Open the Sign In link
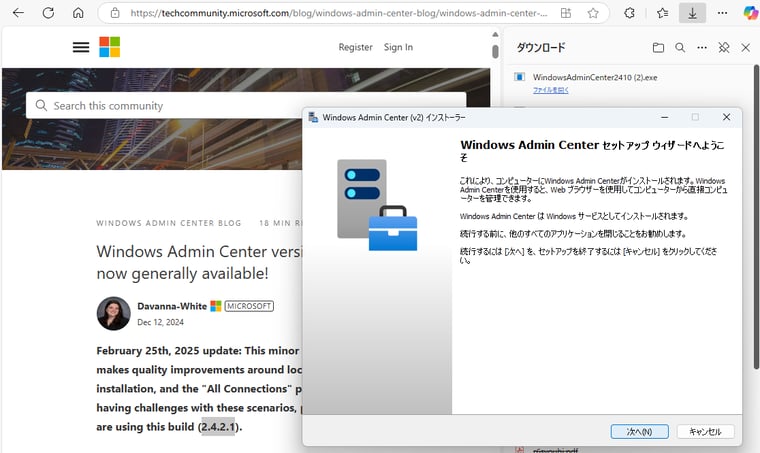This screenshot has height=453, width=760. coord(398,47)
